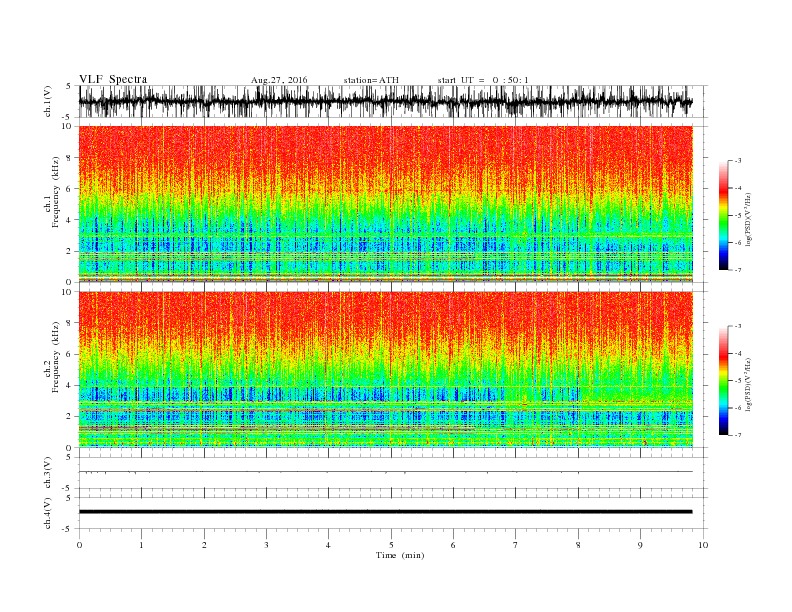Screen dimensions: 792x612
Task: Click the "-7" tick on ch.2 color bar
Action: point(737,435)
